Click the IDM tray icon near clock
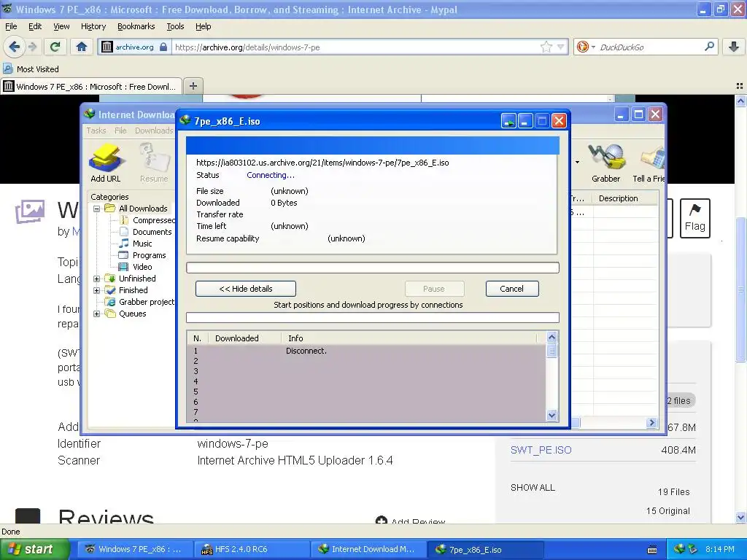The width and height of the screenshot is (747, 560). click(680, 549)
